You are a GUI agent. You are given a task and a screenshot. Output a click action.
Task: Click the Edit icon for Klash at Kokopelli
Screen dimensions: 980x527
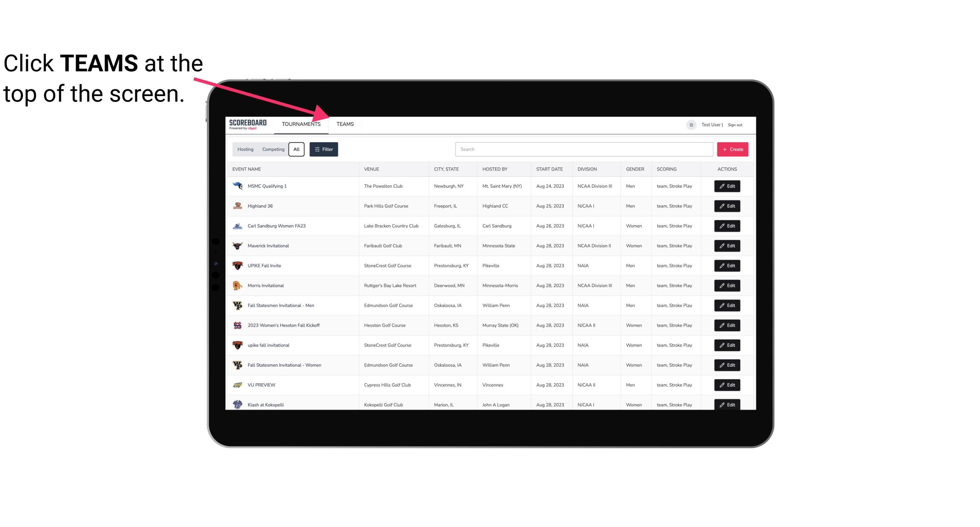(x=728, y=404)
